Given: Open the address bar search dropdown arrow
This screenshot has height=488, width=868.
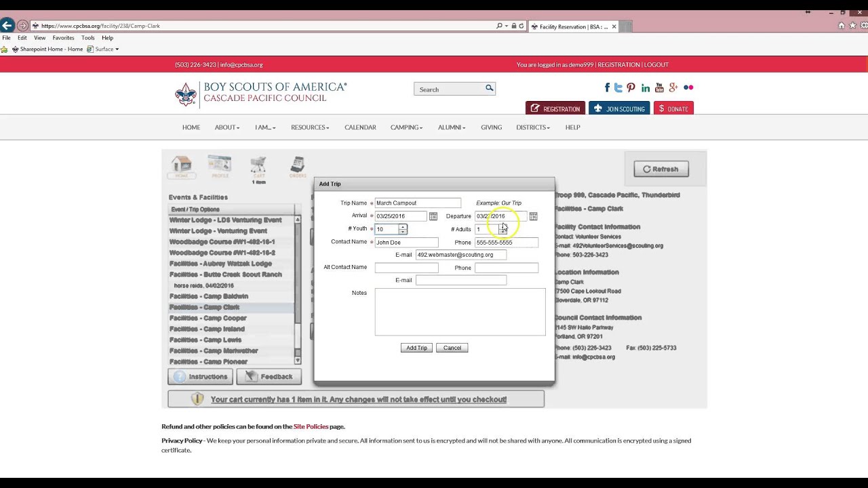Looking at the screenshot, I should coord(506,26).
